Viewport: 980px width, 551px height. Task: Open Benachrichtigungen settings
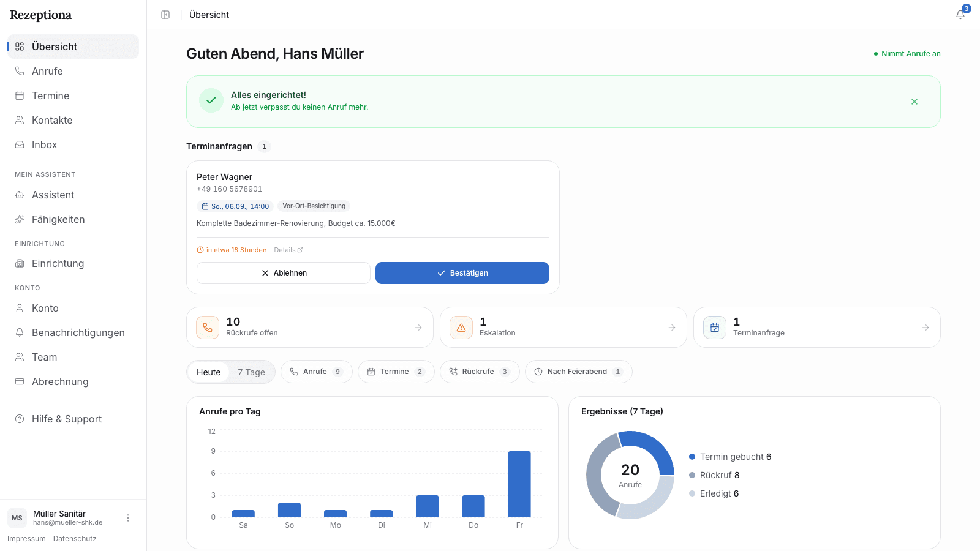73,332
